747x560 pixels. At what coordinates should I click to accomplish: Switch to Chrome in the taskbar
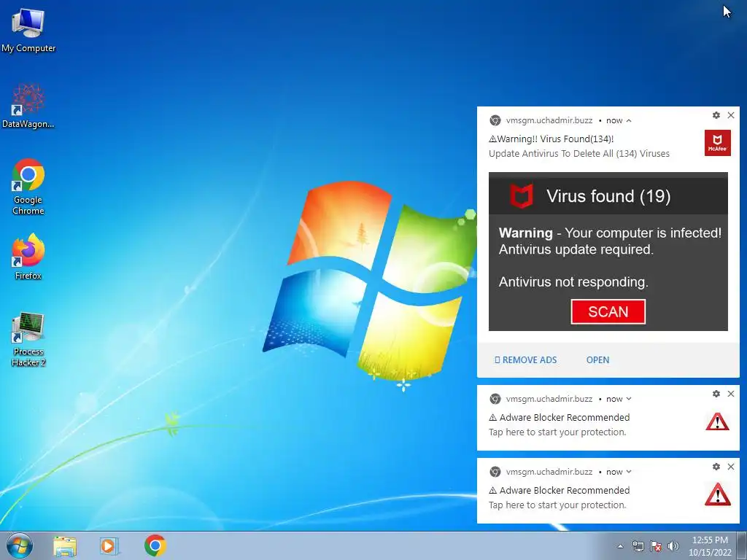click(155, 545)
